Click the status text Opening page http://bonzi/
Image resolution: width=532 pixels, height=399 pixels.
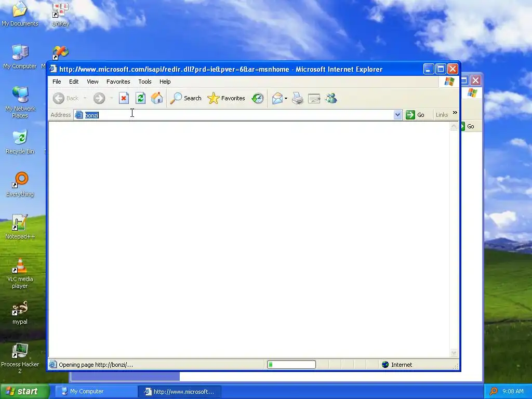(x=96, y=365)
